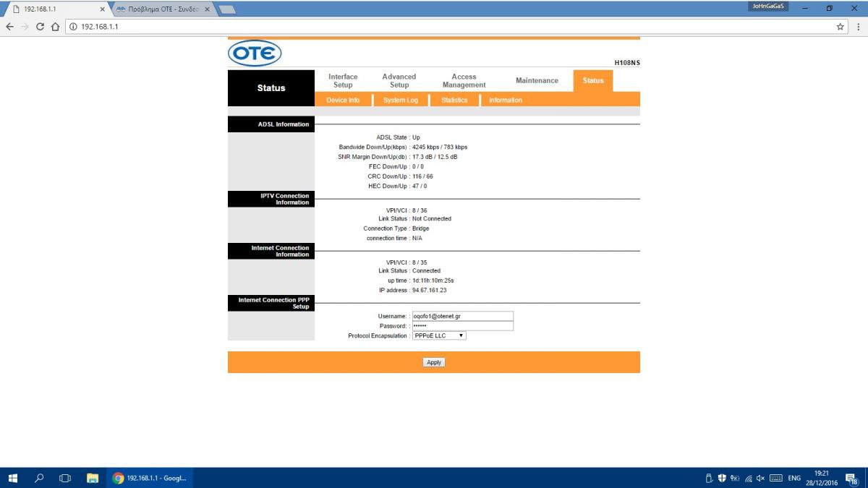
Task: Click the IPTV Connection Information header
Action: tap(271, 200)
